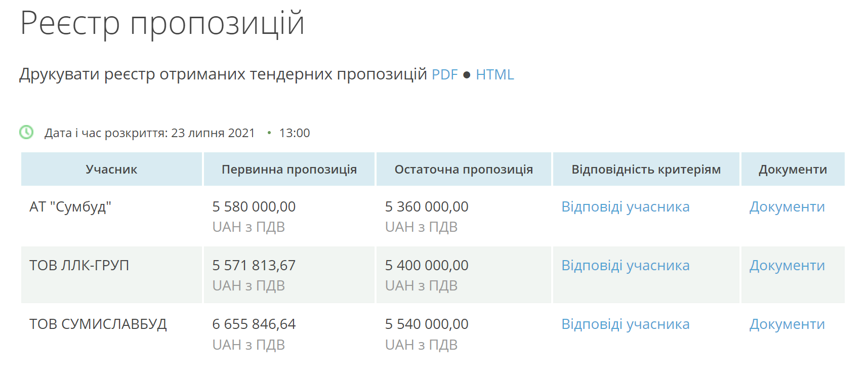Click the 'Первинна пропозиція' column header
868x377 pixels.
288,169
